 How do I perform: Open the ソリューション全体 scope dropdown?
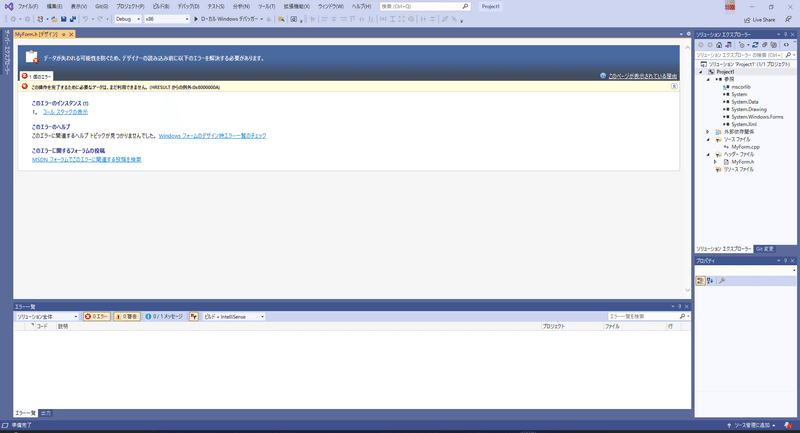click(47, 317)
